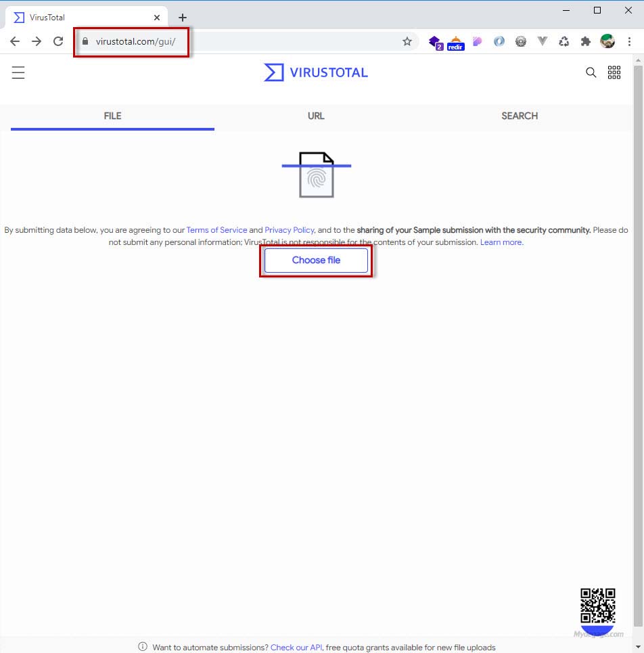Click the scrollbar down arrow
Image resolution: width=644 pixels, height=653 pixels.
638,647
